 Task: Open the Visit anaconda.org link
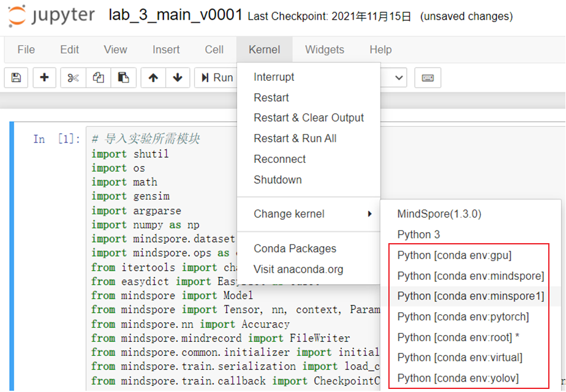(298, 269)
